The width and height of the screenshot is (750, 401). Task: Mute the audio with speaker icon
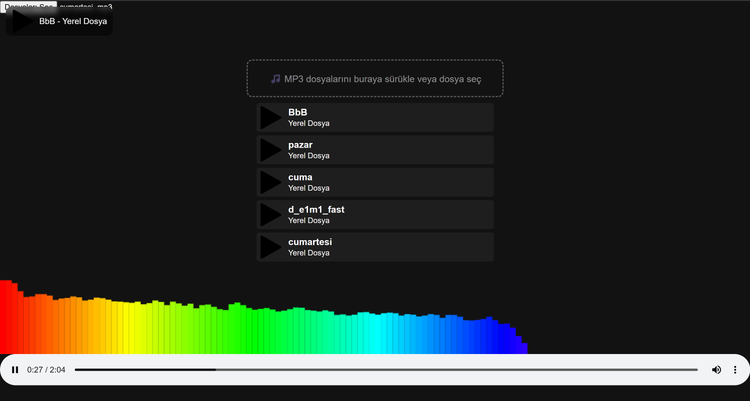(716, 369)
